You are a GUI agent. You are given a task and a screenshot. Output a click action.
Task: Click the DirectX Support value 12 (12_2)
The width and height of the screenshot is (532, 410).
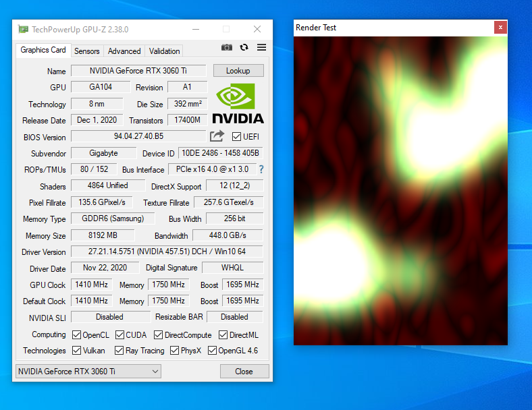click(x=235, y=185)
